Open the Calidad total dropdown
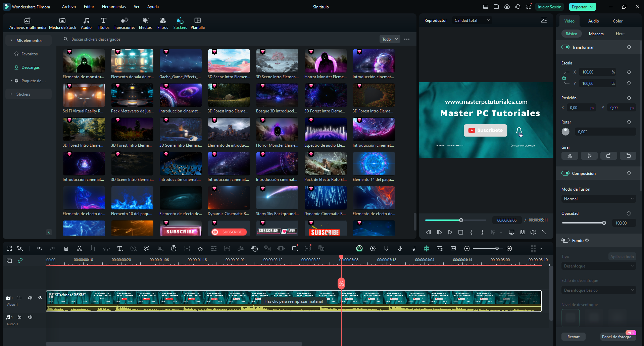This screenshot has height=346, width=644. coord(472,20)
